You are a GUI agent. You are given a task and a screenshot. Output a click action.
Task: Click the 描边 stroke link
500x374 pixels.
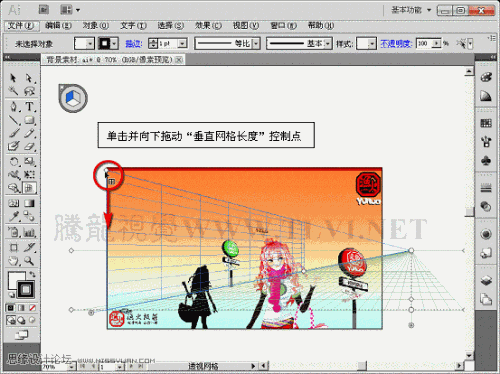click(x=134, y=44)
